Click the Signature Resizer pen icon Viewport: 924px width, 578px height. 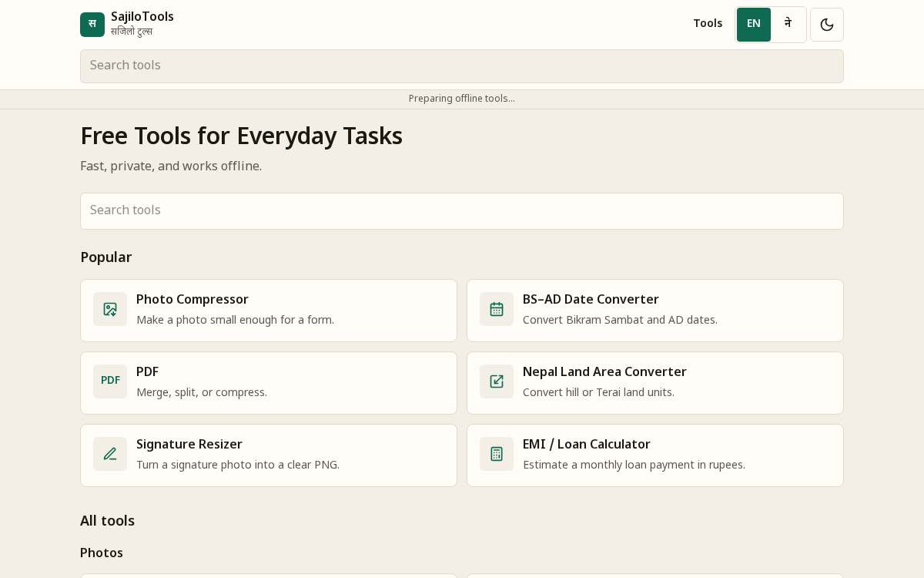tap(110, 454)
